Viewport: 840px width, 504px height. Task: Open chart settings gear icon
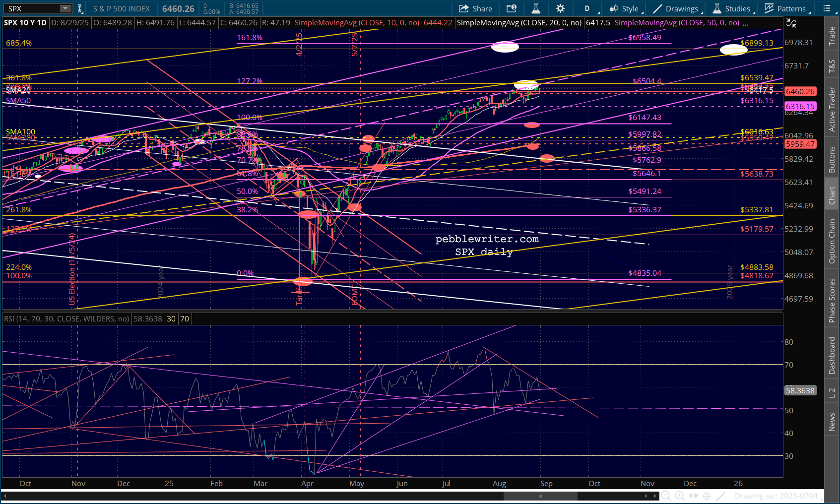(x=560, y=8)
